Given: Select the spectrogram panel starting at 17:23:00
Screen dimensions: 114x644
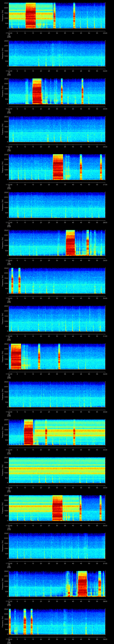Looking at the screenshot, I should coord(57,54).
